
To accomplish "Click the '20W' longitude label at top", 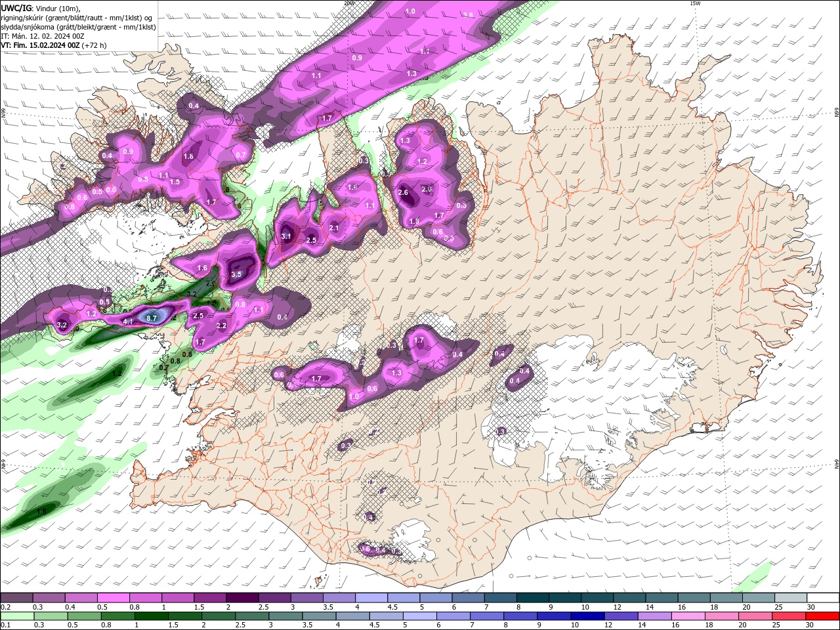I will (x=349, y=3).
